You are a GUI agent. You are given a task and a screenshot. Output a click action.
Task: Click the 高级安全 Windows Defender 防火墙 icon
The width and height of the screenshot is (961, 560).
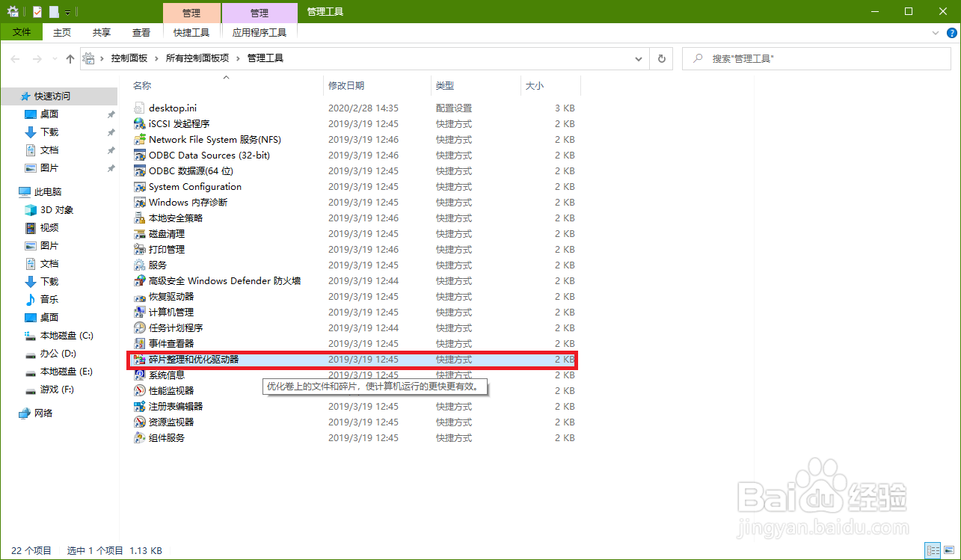[139, 281]
